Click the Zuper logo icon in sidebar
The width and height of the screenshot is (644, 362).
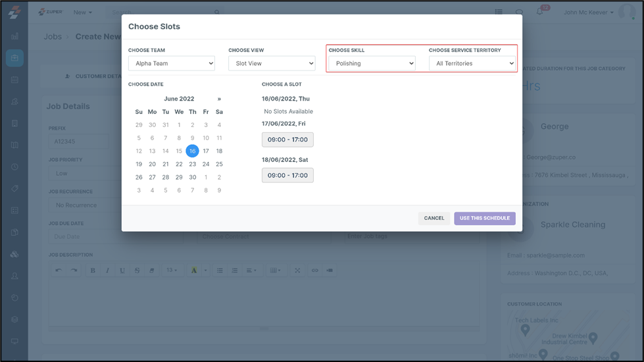[x=14, y=13]
